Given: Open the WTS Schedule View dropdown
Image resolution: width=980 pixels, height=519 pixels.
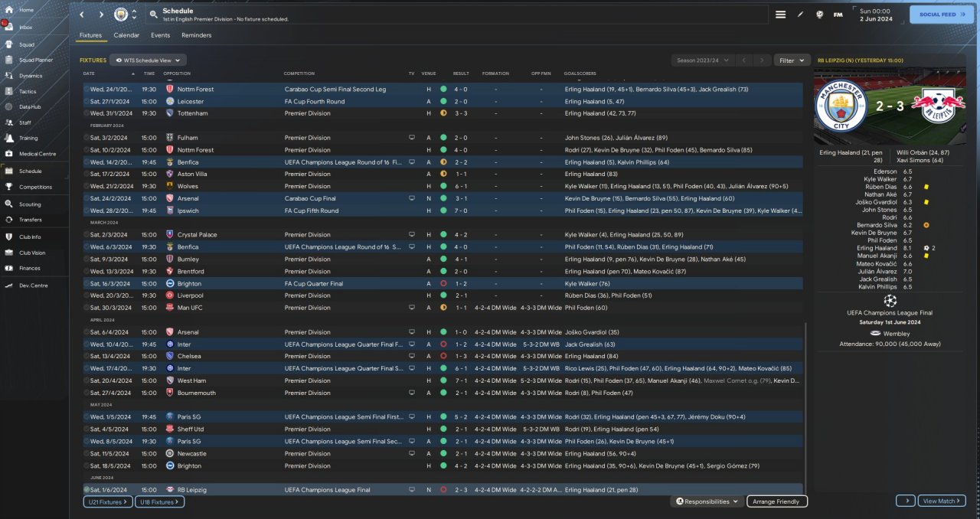Looking at the screenshot, I should (x=148, y=60).
